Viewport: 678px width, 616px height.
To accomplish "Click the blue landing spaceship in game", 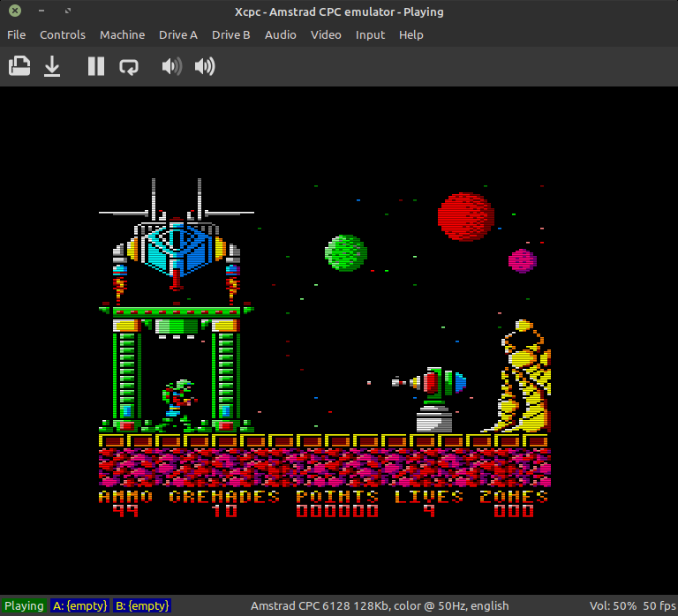I will [176, 241].
